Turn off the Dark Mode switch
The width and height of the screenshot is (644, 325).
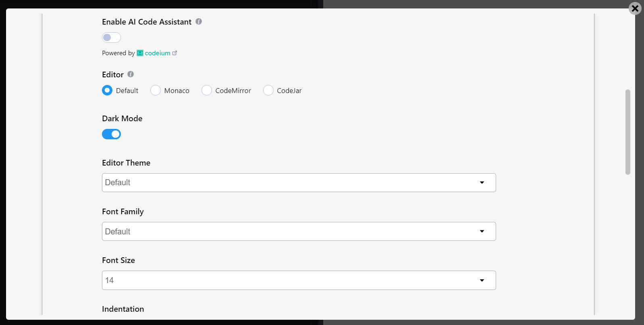(111, 134)
